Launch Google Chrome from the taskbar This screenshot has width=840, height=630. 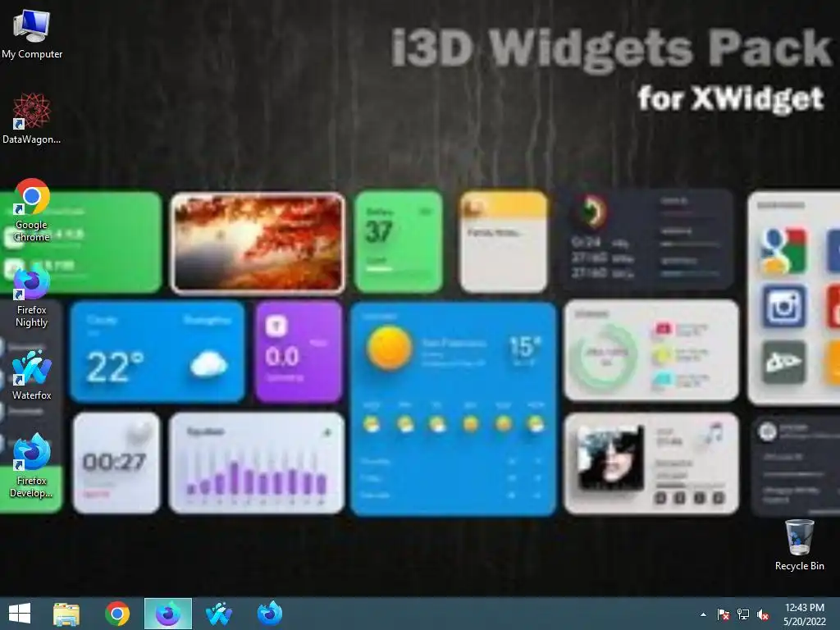pos(117,614)
